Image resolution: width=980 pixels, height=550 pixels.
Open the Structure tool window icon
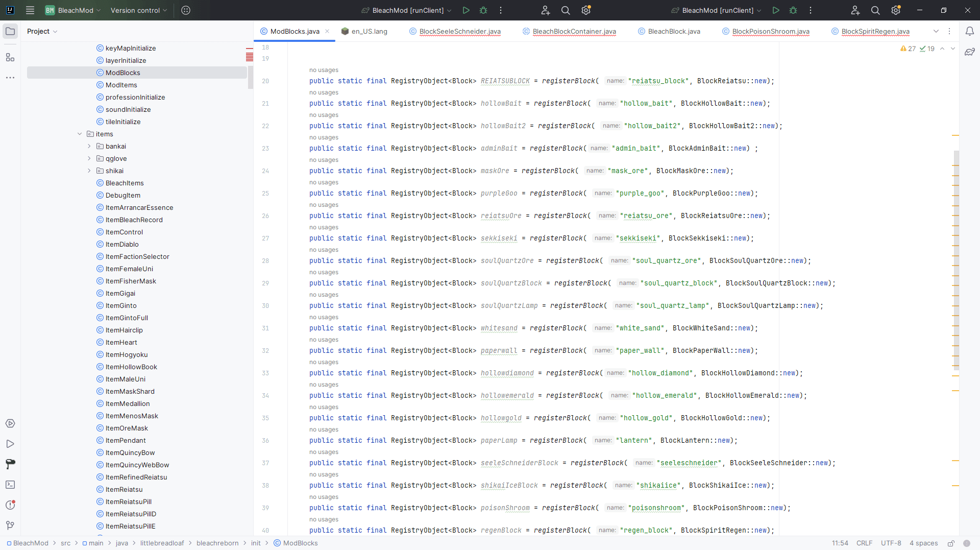click(10, 57)
